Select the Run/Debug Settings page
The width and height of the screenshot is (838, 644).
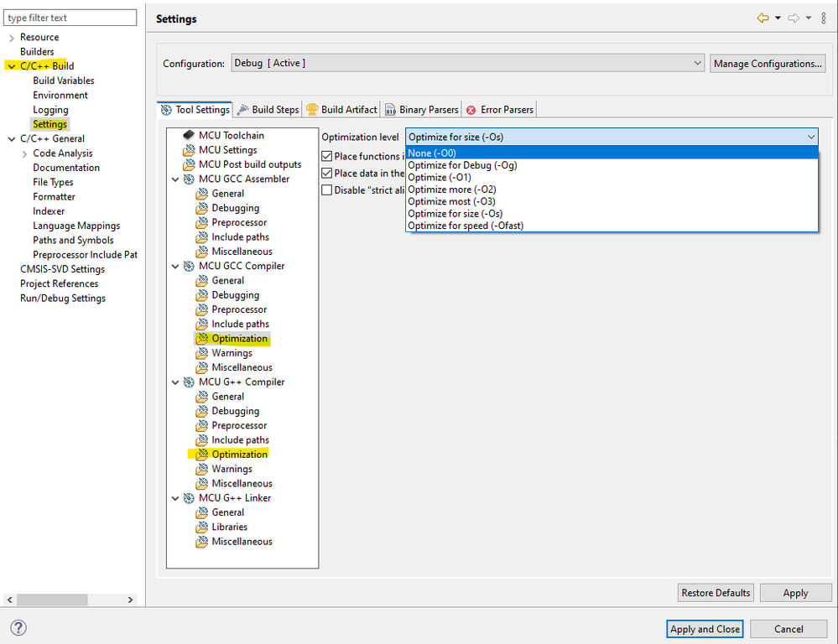tap(63, 299)
